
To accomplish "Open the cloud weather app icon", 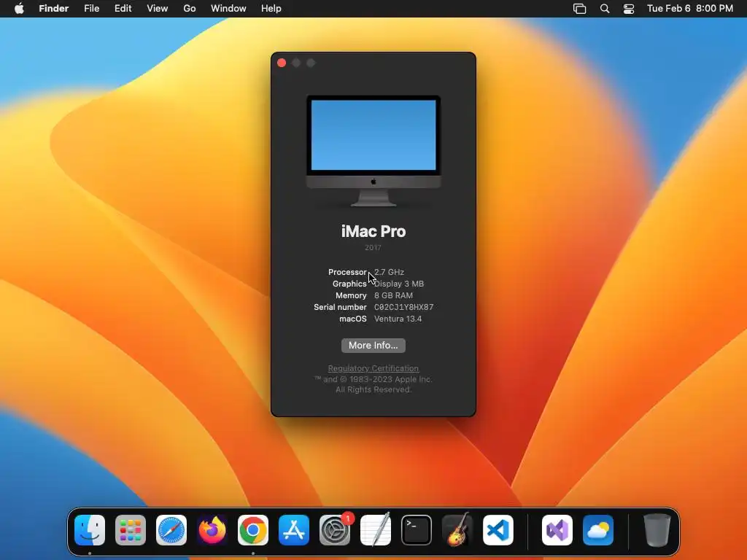I will (x=598, y=530).
